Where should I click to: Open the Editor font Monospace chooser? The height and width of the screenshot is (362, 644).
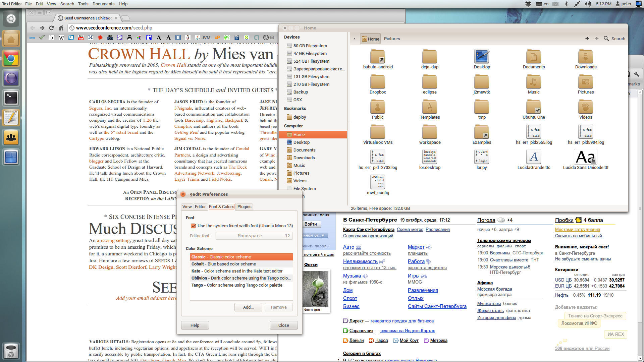click(254, 236)
